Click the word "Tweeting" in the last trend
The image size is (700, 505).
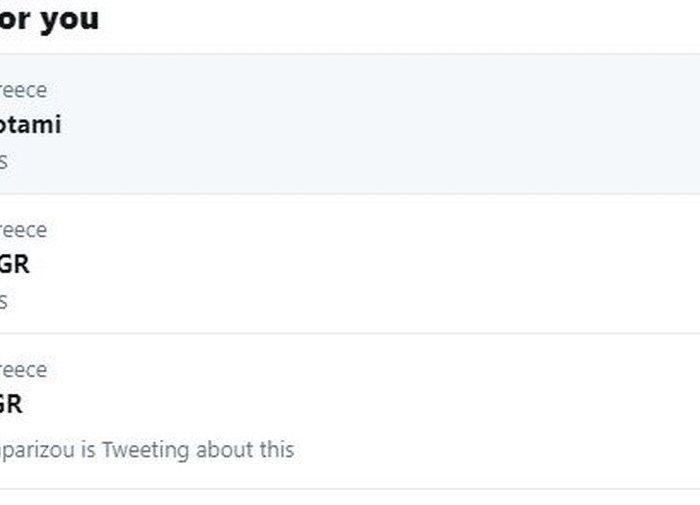(146, 450)
